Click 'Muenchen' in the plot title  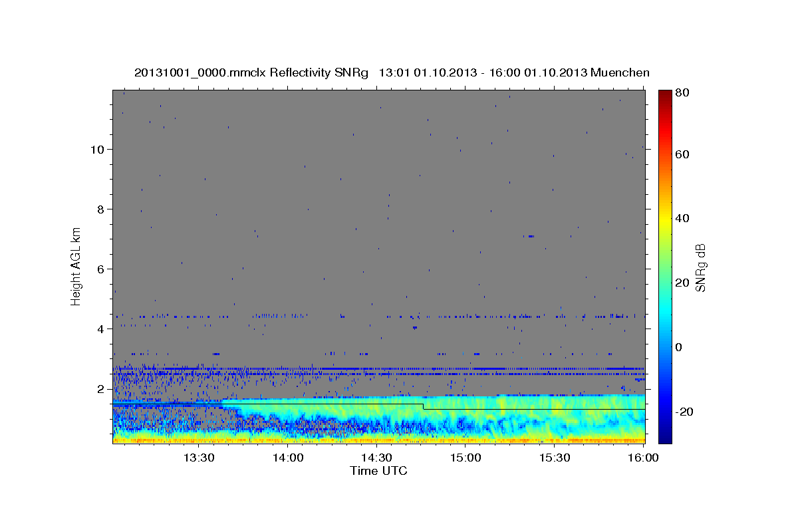618,72
